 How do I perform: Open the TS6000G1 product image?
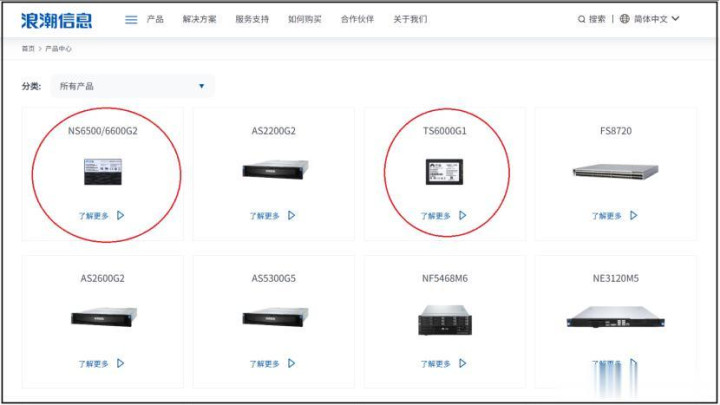point(444,172)
